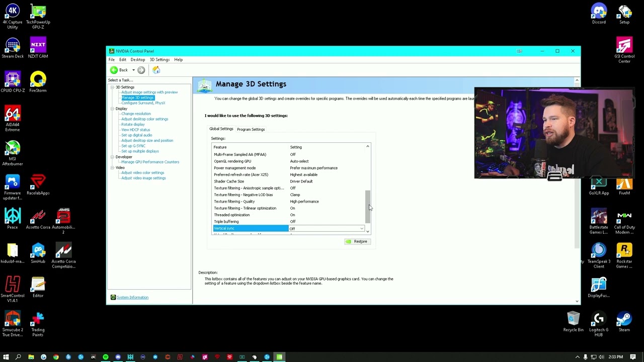The width and height of the screenshot is (644, 362).
Task: Collapse the Video tree node
Action: coord(112,167)
